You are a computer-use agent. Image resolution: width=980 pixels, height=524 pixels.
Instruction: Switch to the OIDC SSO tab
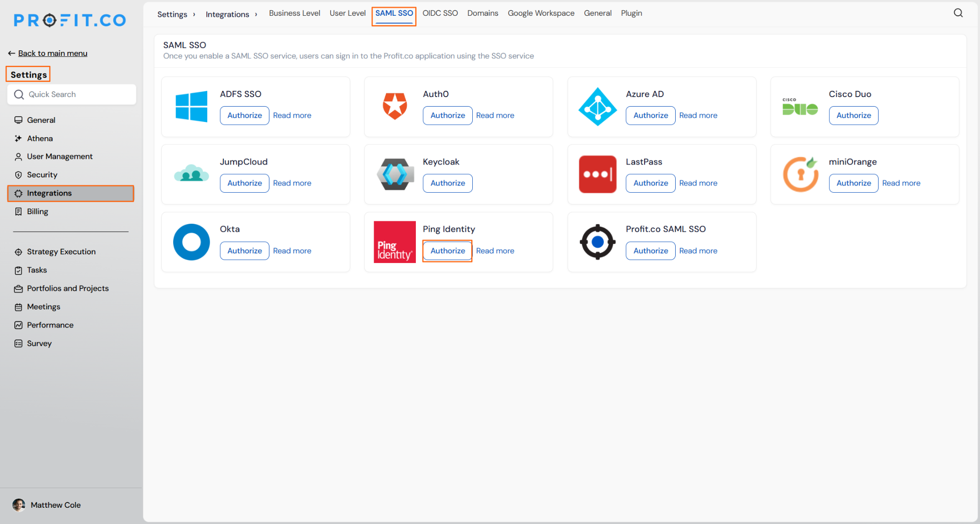coord(440,13)
